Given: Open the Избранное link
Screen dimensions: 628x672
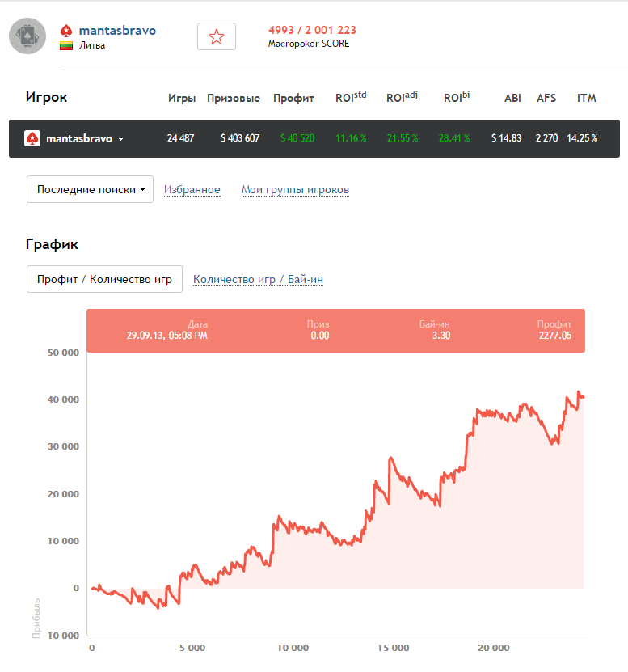Looking at the screenshot, I should [192, 189].
